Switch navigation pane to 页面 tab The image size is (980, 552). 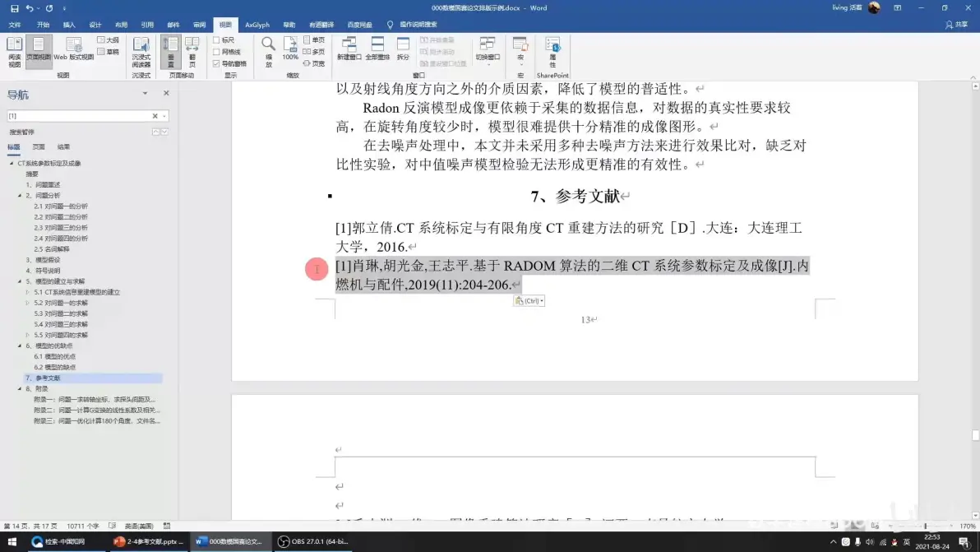tap(39, 147)
